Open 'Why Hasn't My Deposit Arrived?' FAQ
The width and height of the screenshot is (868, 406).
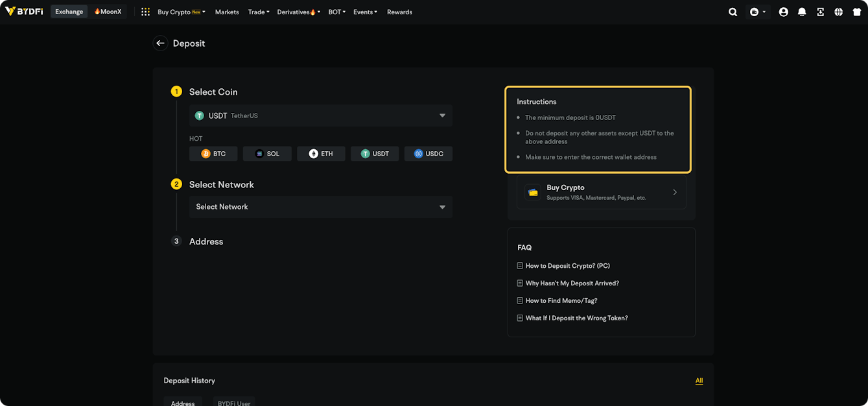click(x=572, y=283)
